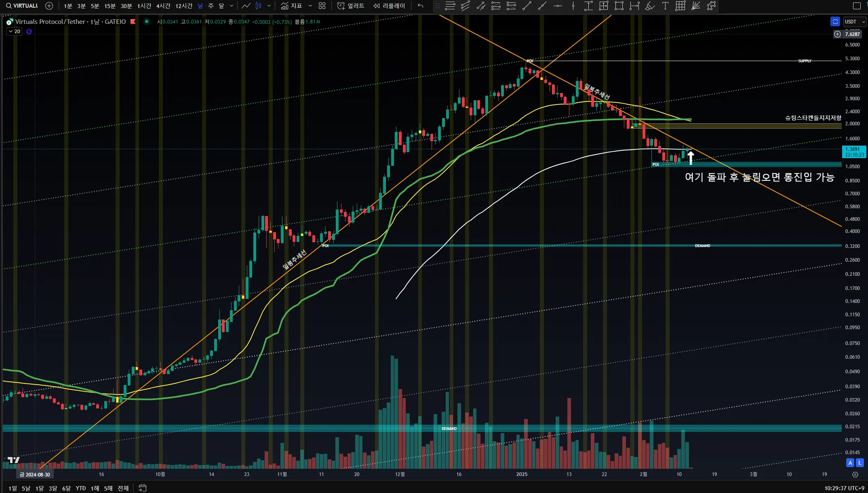This screenshot has width=868, height=493.
Task: Open chart settings gear on time axis
Action: point(855,474)
